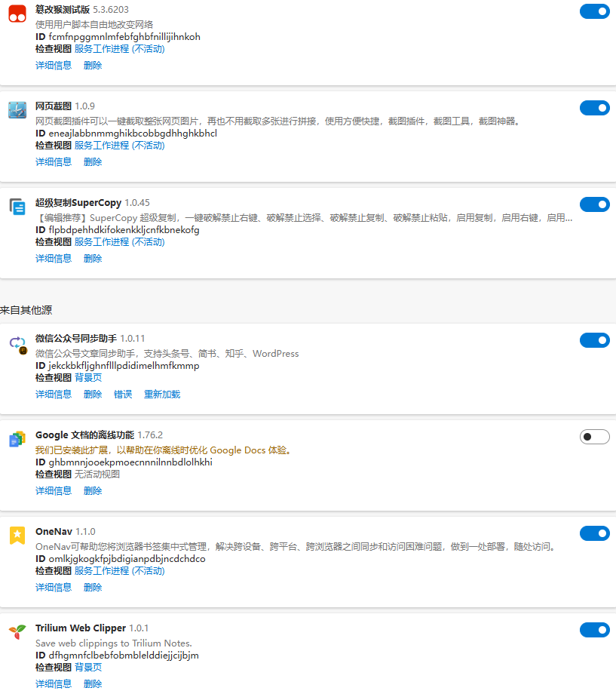616x694 pixels.
Task: Click the Tampermonkey red extension icon
Action: click(x=17, y=14)
